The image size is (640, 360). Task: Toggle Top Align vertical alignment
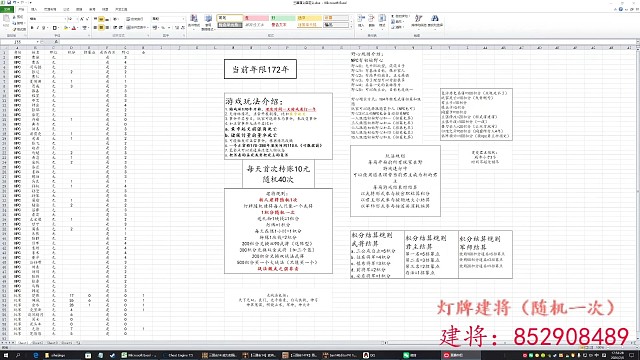96,19
